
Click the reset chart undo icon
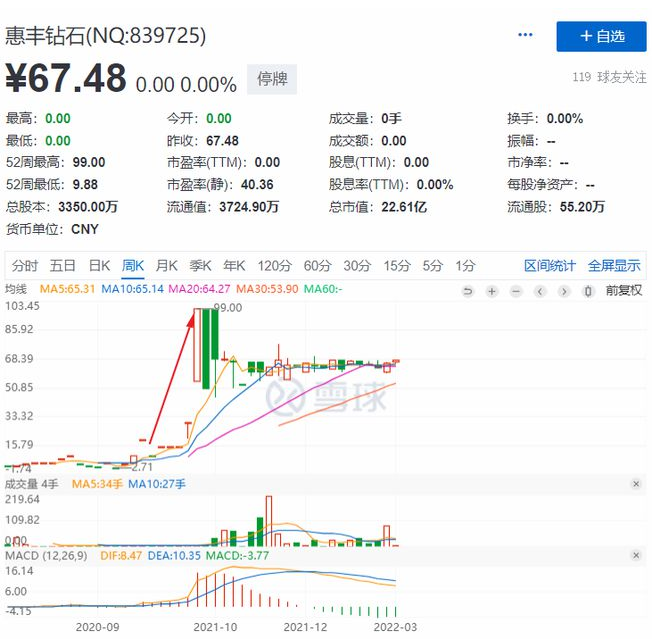[468, 291]
